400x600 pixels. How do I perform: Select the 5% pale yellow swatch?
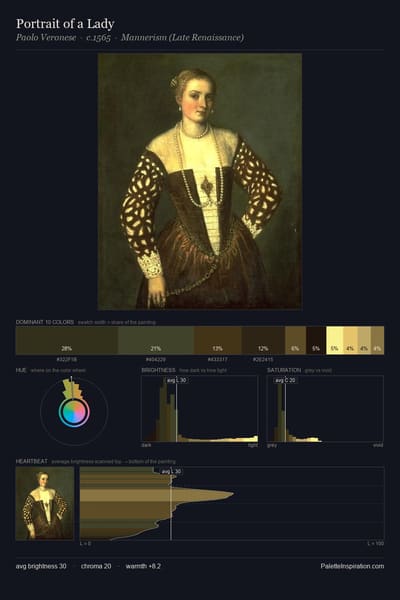pyautogui.click(x=335, y=341)
